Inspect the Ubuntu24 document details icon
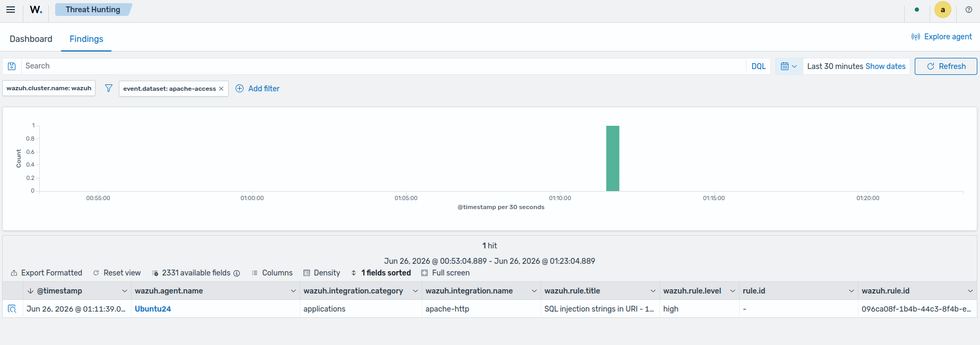 click(12, 309)
